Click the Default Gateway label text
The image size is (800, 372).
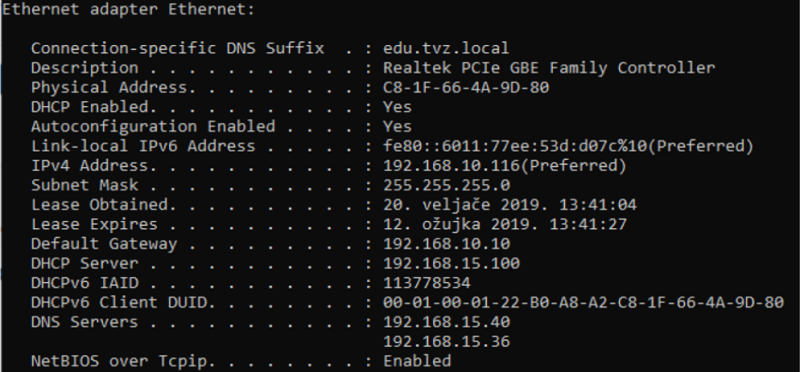tap(104, 244)
